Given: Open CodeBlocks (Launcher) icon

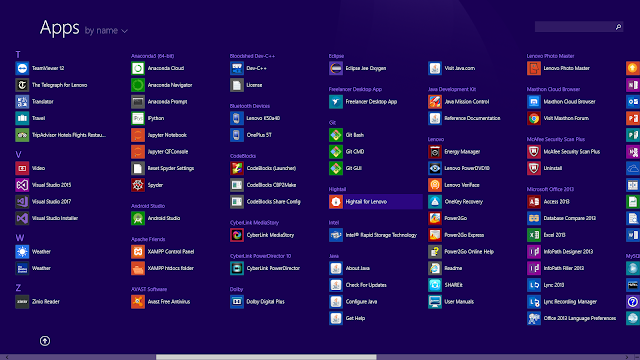Looking at the screenshot, I should (237, 168).
